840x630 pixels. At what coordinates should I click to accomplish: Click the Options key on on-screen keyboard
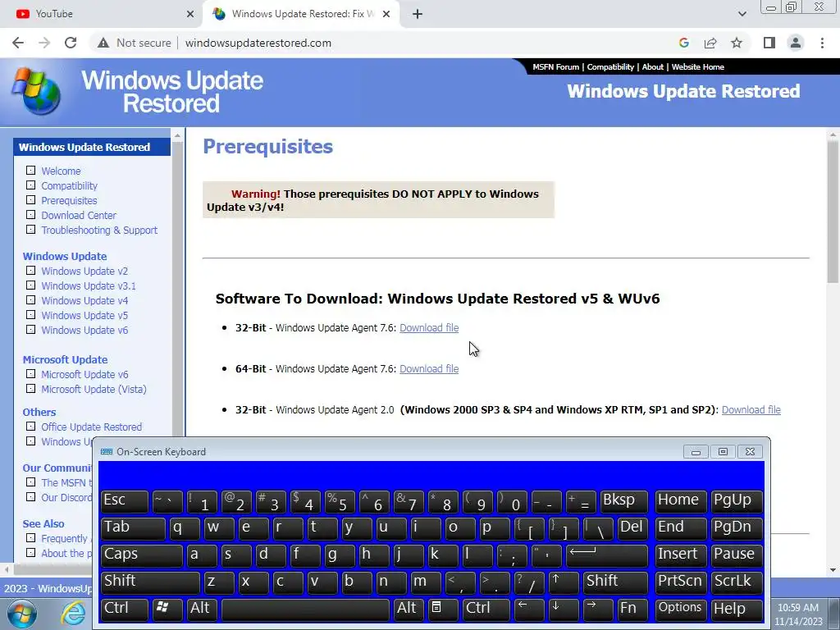coord(680,609)
